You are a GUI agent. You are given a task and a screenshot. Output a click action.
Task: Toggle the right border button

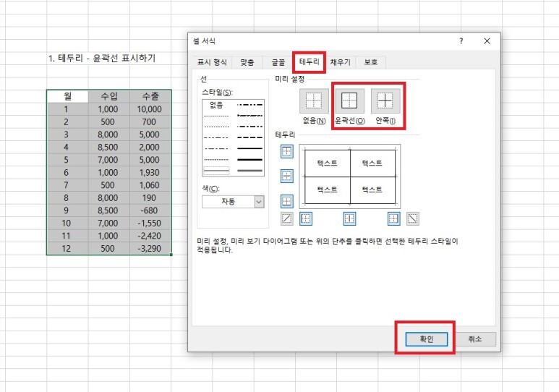[x=393, y=218]
